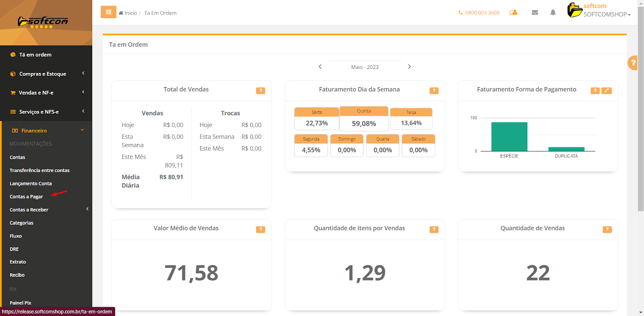
Task: Click help icon on Quantidade de Vendas card
Action: (607, 229)
